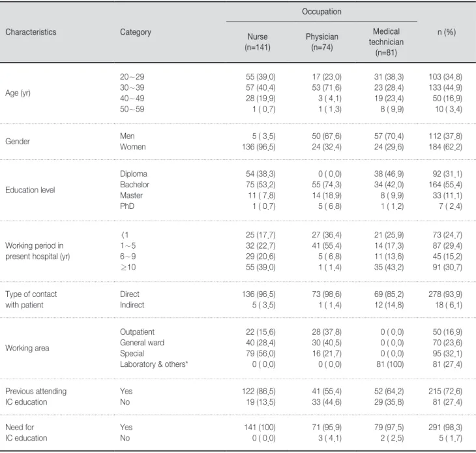
Task: Select the 'Bachelor' category
Action: click(x=134, y=185)
